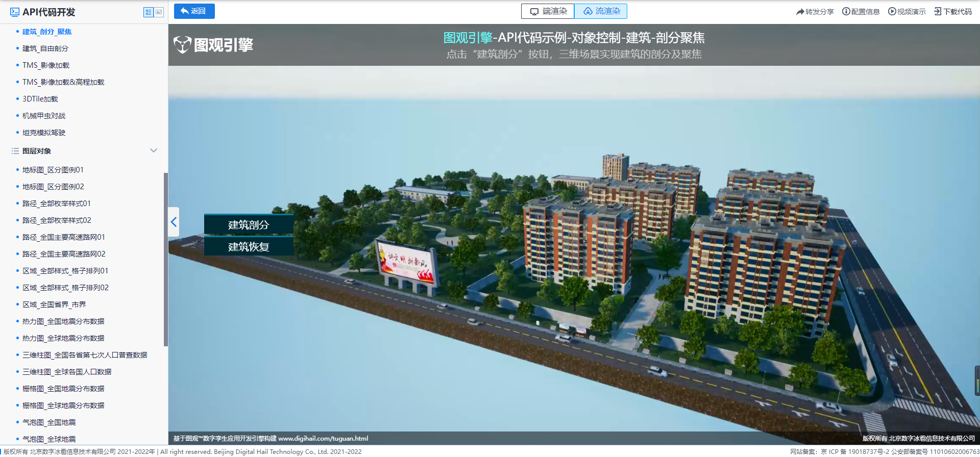Collapse the 图层对象 section chevron

154,150
